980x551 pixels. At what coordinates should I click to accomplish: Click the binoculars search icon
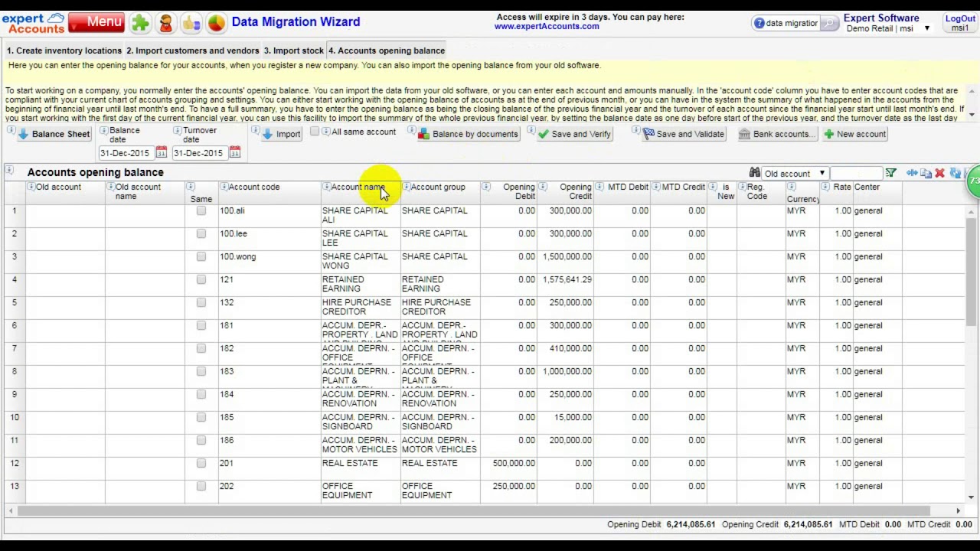(755, 173)
